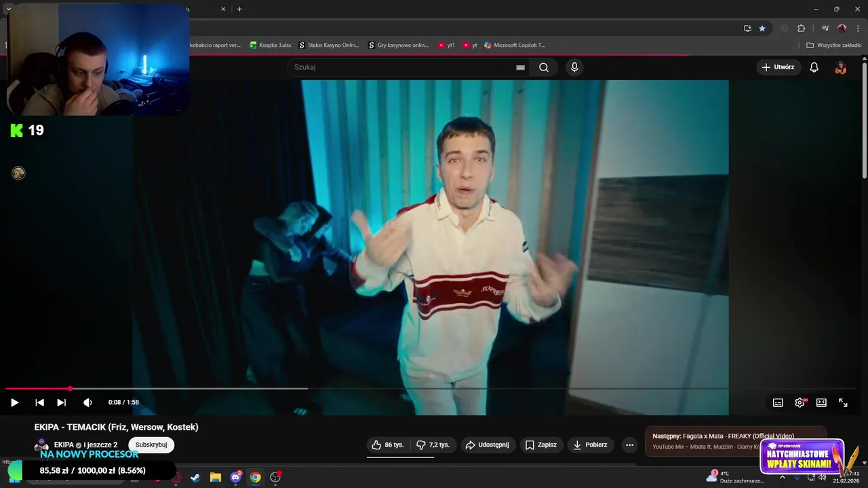This screenshot has height=488, width=868.
Task: Open File Explorer from taskbar
Action: pos(216,477)
